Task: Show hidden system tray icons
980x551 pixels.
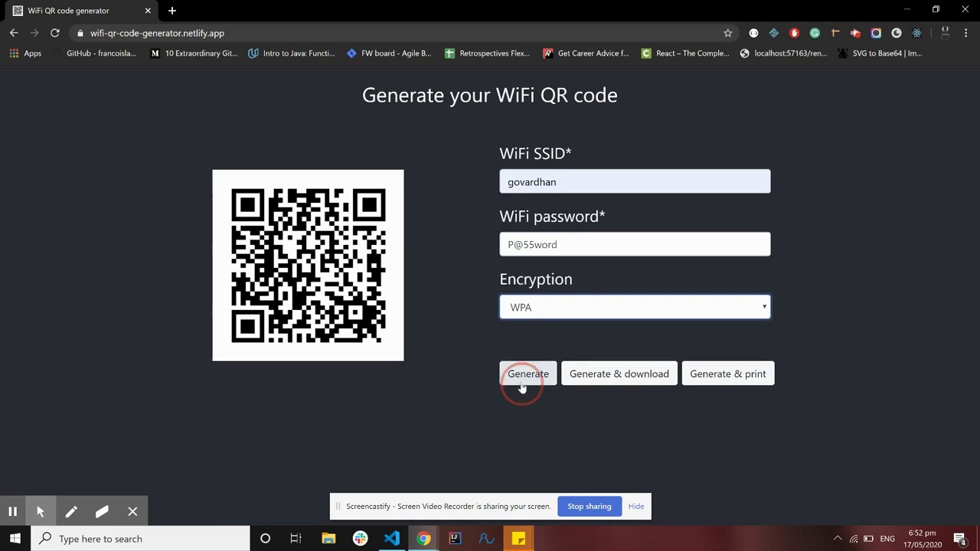Action: pos(838,539)
